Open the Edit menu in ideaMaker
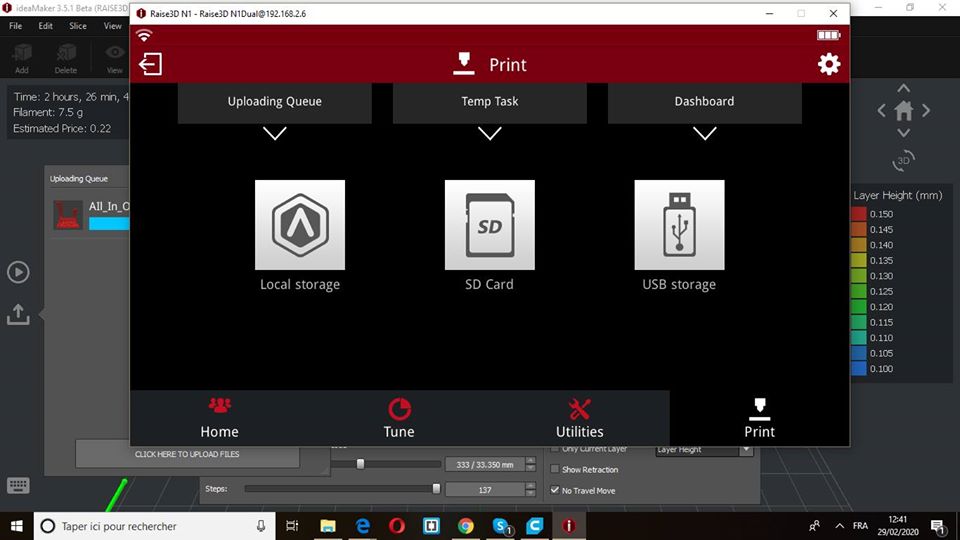 45,26
